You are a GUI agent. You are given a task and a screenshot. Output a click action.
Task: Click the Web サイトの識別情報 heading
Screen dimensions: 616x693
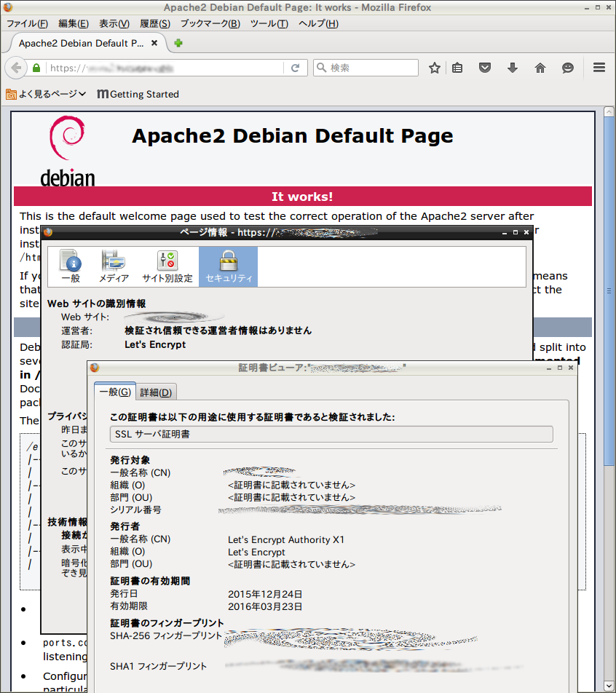[x=96, y=304]
